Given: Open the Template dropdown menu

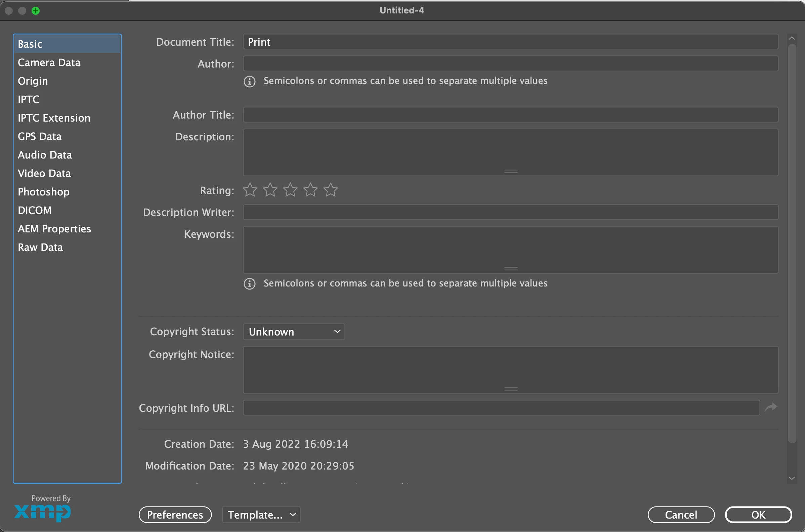Looking at the screenshot, I should [261, 515].
